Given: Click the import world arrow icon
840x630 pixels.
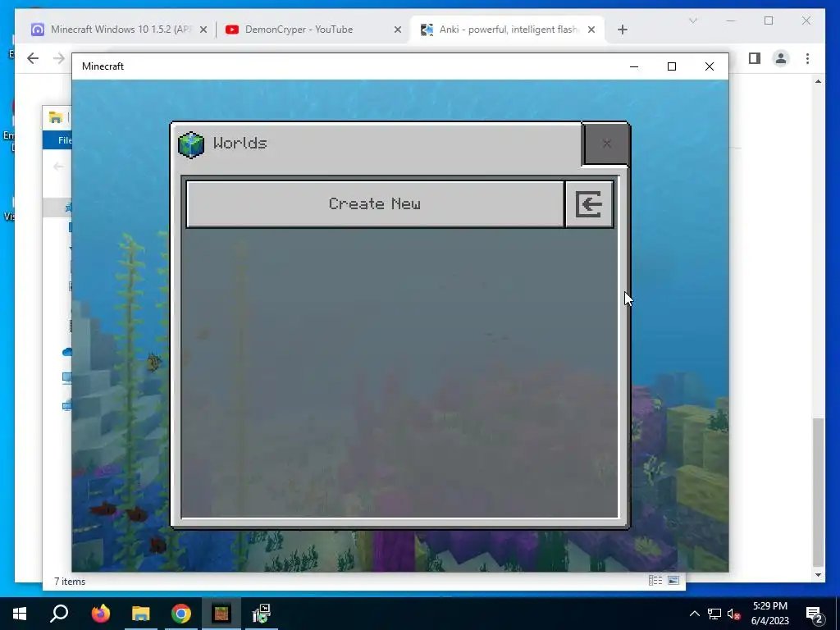Looking at the screenshot, I should 589,204.
